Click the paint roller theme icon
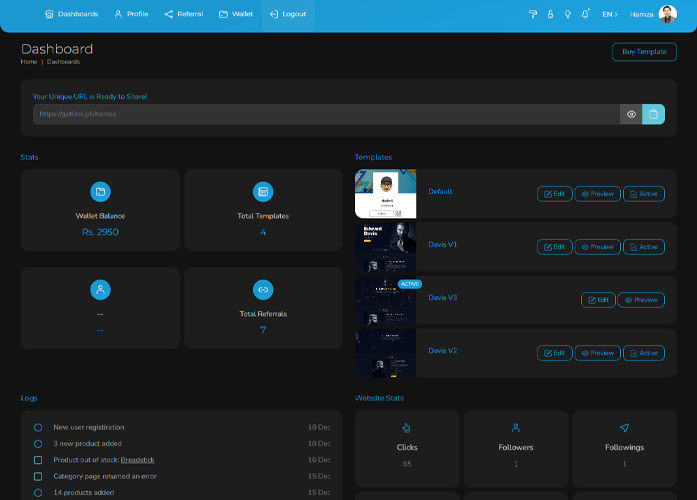This screenshot has width=697, height=500. 533,14
